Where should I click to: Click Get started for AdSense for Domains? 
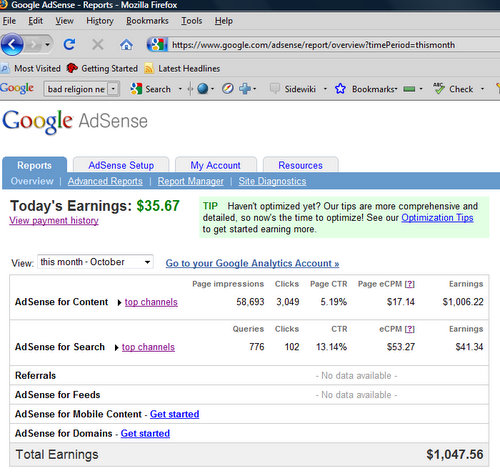145,433
